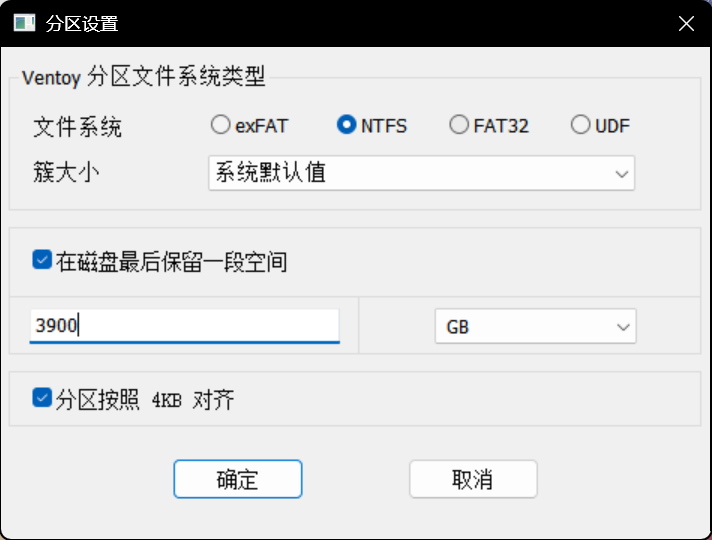Viewport: 712px width, 540px height.
Task: Switch file system to UDF
Action: [x=580, y=125]
